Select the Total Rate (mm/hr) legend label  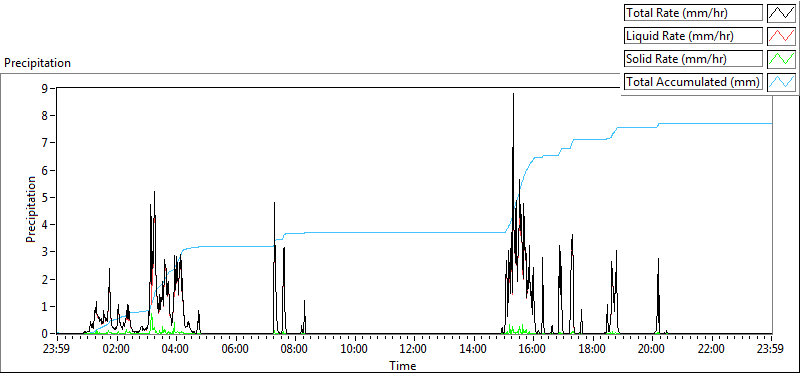(x=694, y=13)
